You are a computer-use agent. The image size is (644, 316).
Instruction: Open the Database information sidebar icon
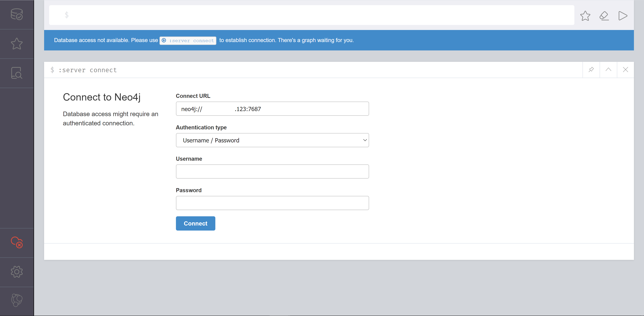(x=17, y=14)
